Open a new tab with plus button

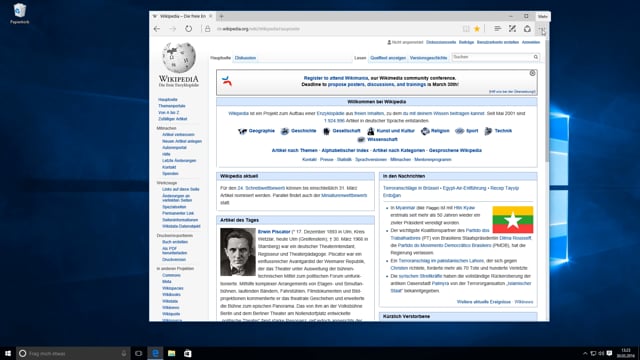(x=221, y=16)
